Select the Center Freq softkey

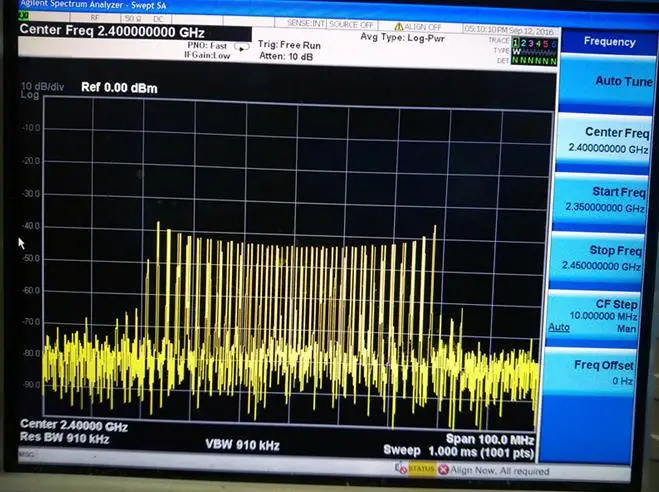coord(604,140)
